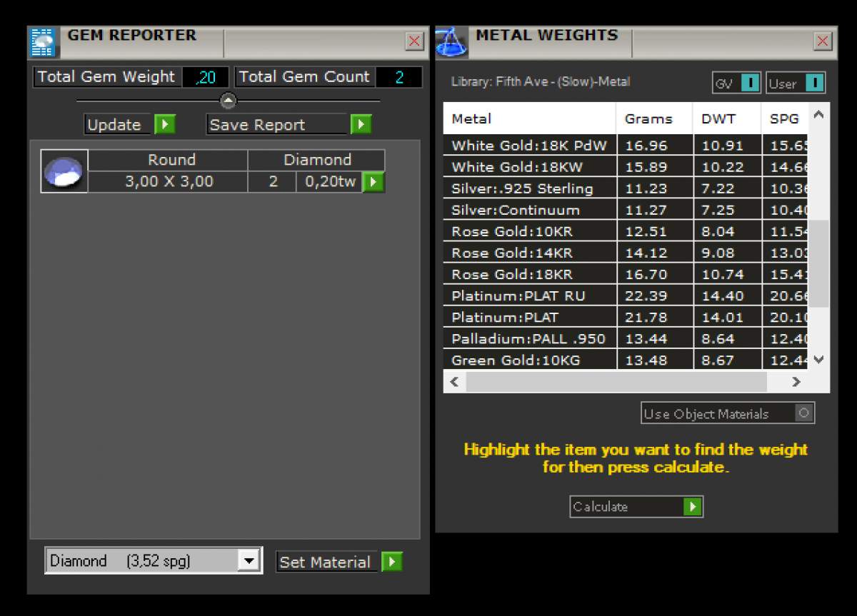Select the White Gold:18KW row

[626, 167]
